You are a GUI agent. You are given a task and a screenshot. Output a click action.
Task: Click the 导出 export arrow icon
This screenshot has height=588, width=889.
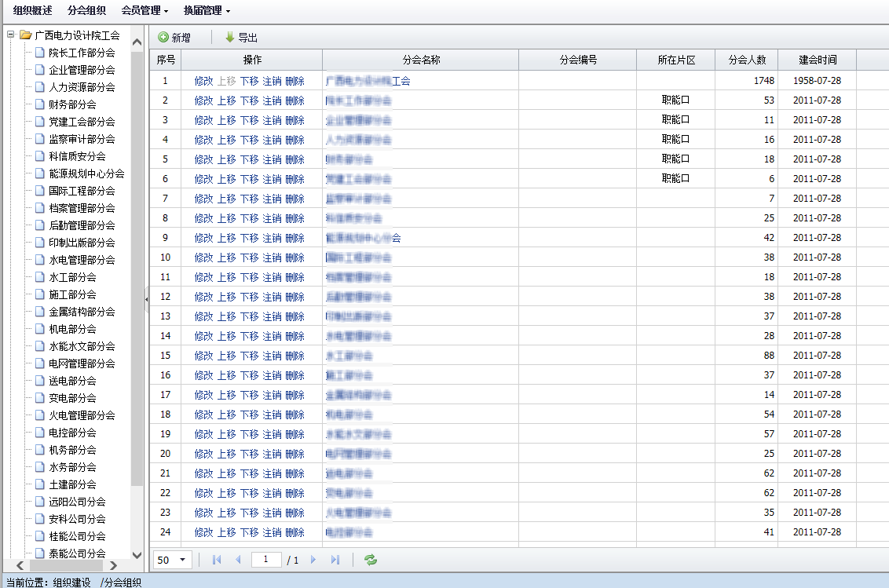coord(229,38)
